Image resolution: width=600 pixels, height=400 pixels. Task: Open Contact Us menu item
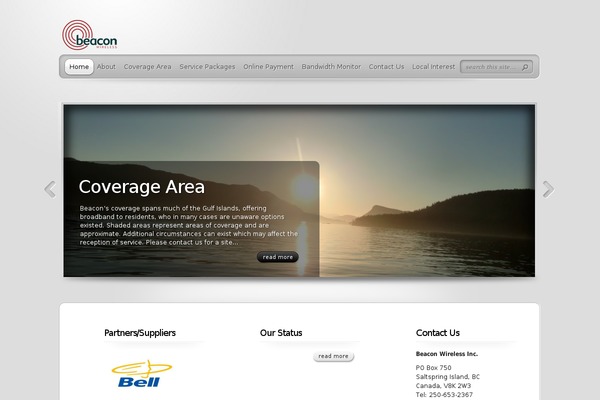pos(386,67)
